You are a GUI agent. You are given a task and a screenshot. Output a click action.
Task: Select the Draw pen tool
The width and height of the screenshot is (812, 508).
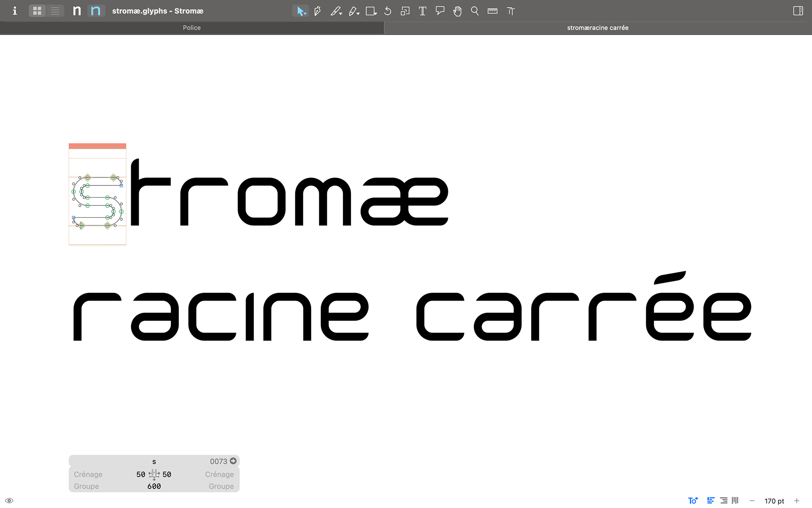coord(318,11)
